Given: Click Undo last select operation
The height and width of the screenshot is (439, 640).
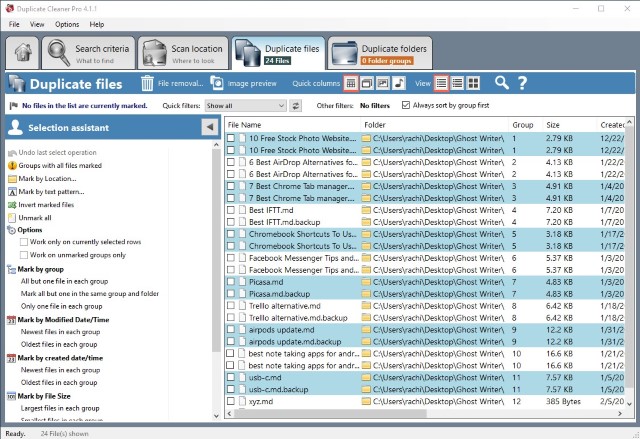Looking at the screenshot, I should point(58,153).
